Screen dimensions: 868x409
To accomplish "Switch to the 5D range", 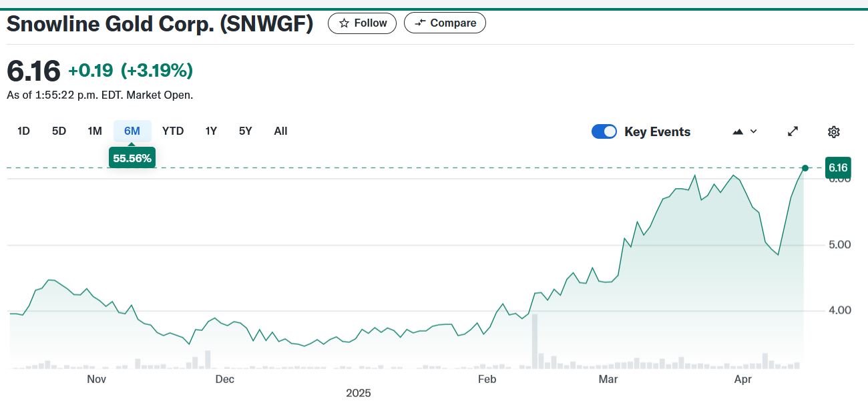I will point(59,131).
